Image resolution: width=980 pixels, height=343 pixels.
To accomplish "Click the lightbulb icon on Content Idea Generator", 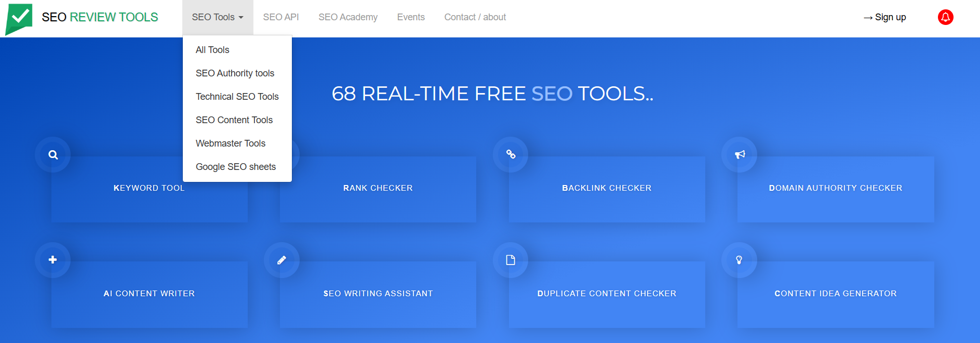I will tap(739, 260).
